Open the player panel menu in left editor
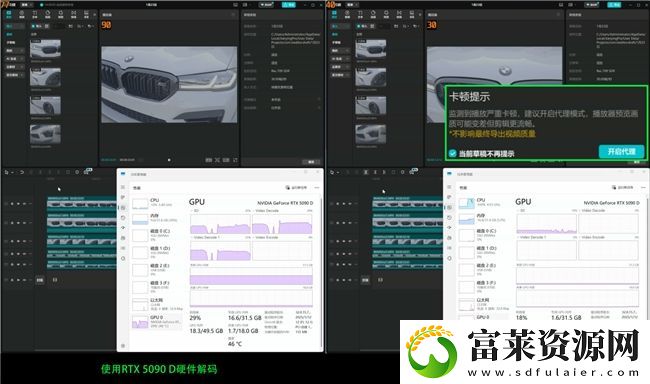 [x=233, y=15]
